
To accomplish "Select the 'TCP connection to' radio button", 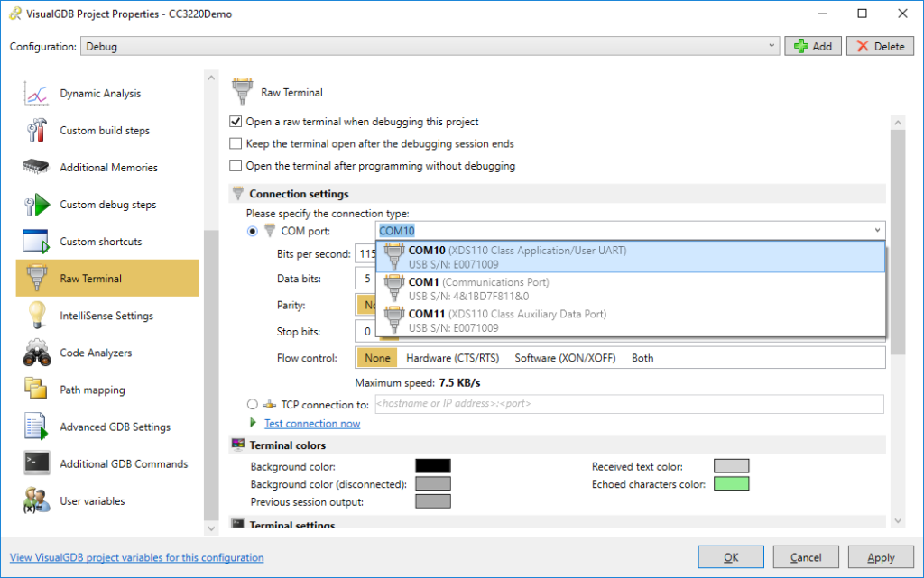I will [254, 404].
